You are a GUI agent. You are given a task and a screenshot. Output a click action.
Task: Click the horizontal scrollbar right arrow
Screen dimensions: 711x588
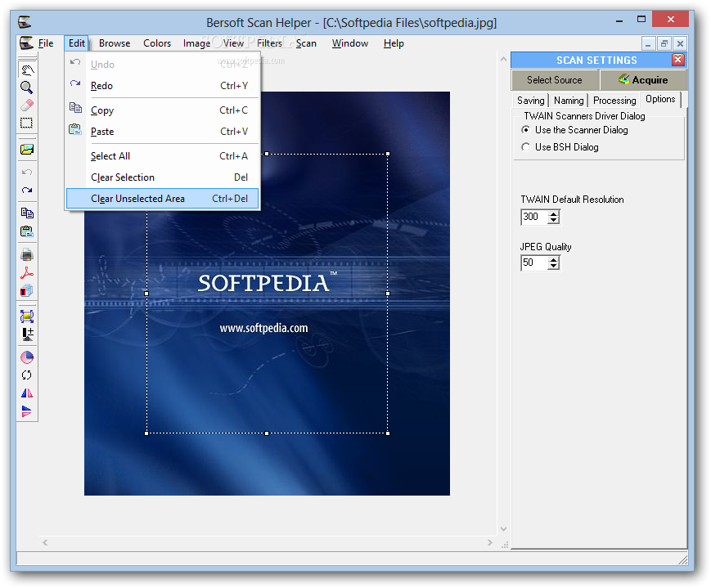490,542
